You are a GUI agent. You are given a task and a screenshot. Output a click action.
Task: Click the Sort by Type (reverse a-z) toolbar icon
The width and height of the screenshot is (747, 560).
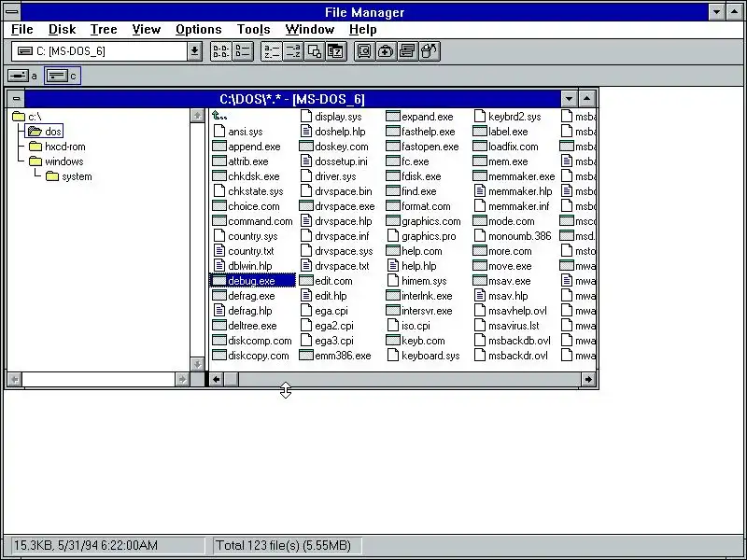[x=293, y=51]
